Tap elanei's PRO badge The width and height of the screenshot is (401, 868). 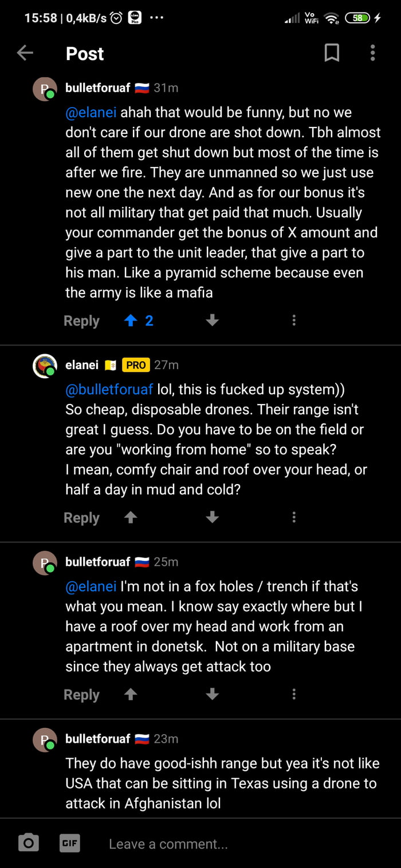(x=136, y=365)
